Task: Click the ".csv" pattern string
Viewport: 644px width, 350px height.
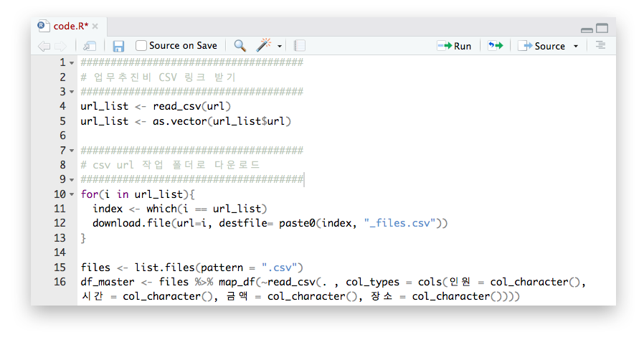Action: [279, 268]
